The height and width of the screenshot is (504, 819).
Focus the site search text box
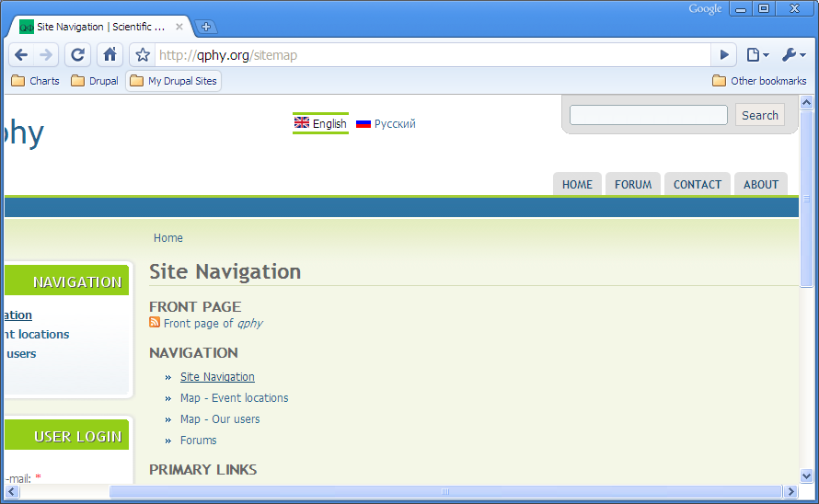click(x=648, y=115)
